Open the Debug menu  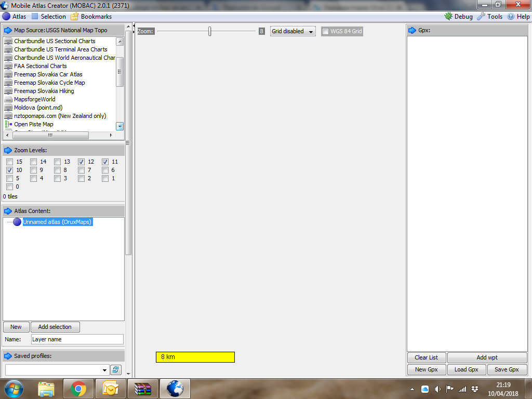tap(458, 16)
